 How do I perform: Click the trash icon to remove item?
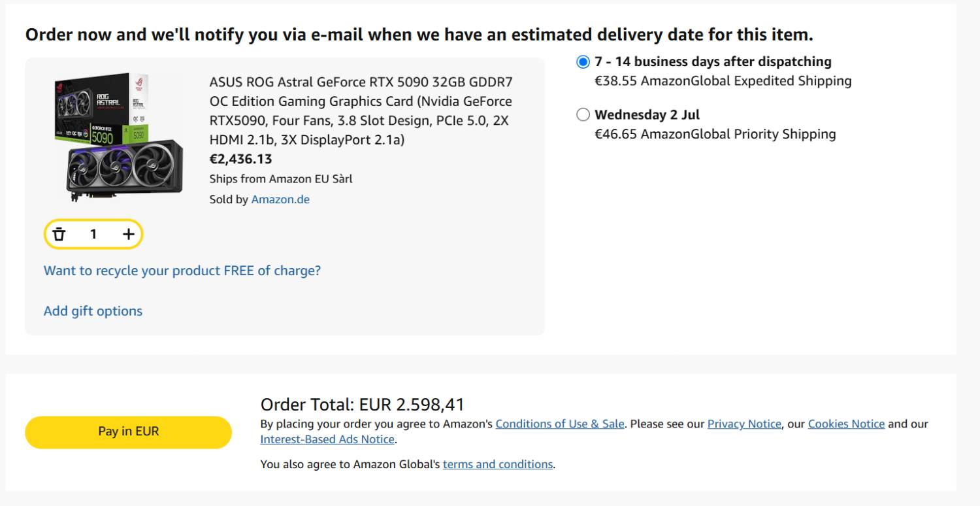(x=59, y=234)
